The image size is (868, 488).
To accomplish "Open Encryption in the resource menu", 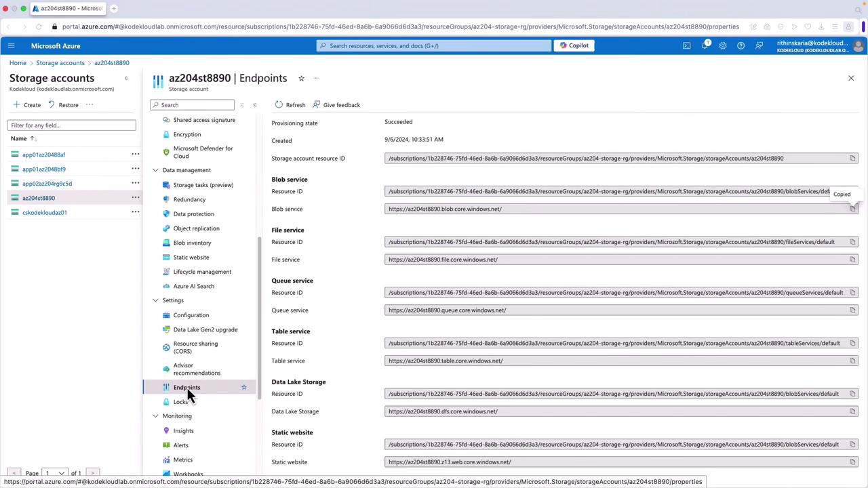I will coord(187,134).
